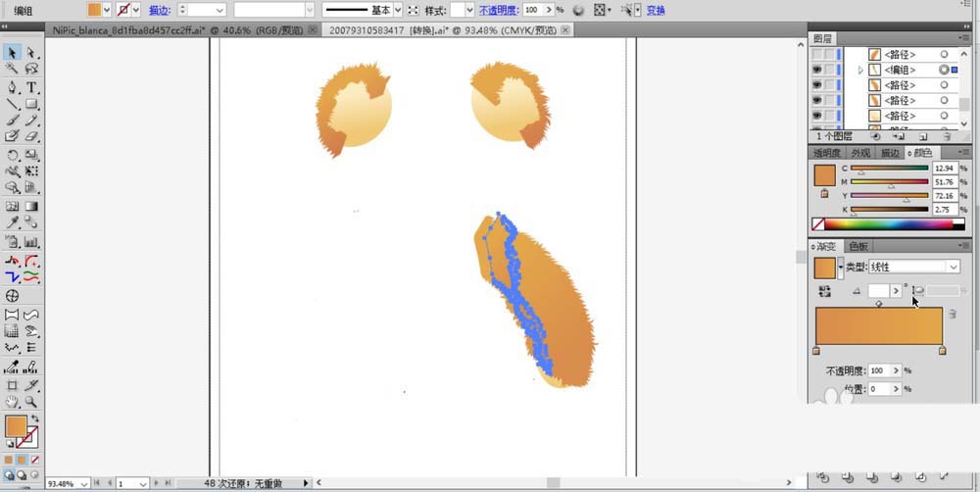This screenshot has height=492, width=980.
Task: Hide the <编组> layer with its eye
Action: (x=816, y=70)
